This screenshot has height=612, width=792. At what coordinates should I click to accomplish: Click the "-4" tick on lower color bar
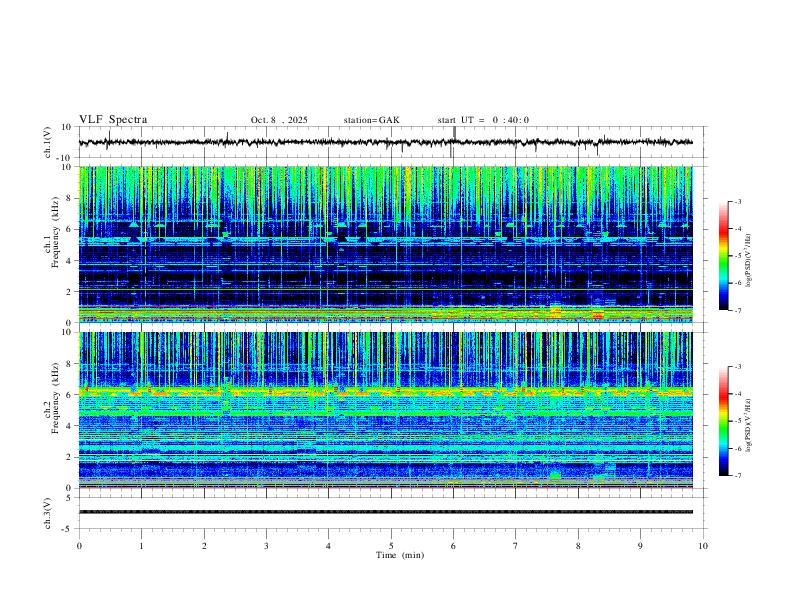pos(737,394)
